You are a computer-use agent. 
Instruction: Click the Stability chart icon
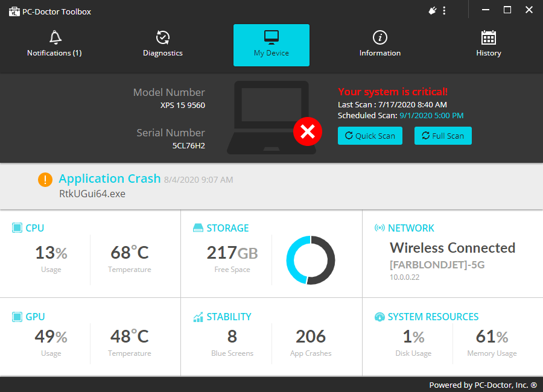[x=198, y=317]
